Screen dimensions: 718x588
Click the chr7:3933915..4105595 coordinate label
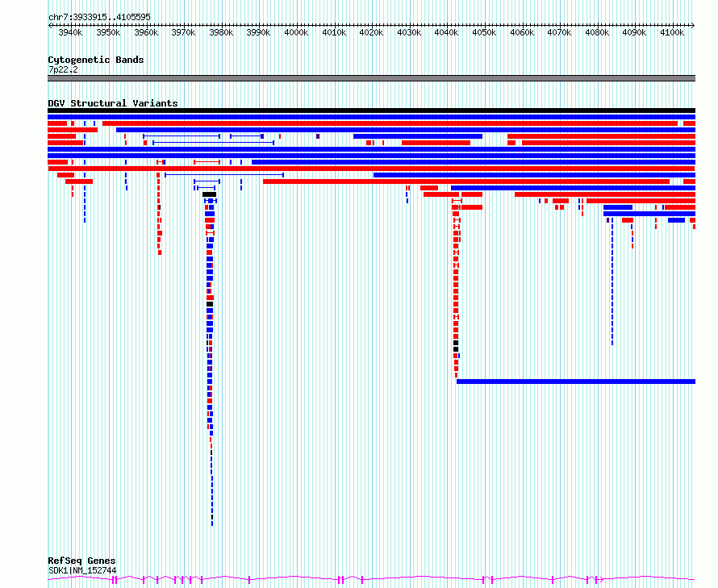pyautogui.click(x=99, y=18)
